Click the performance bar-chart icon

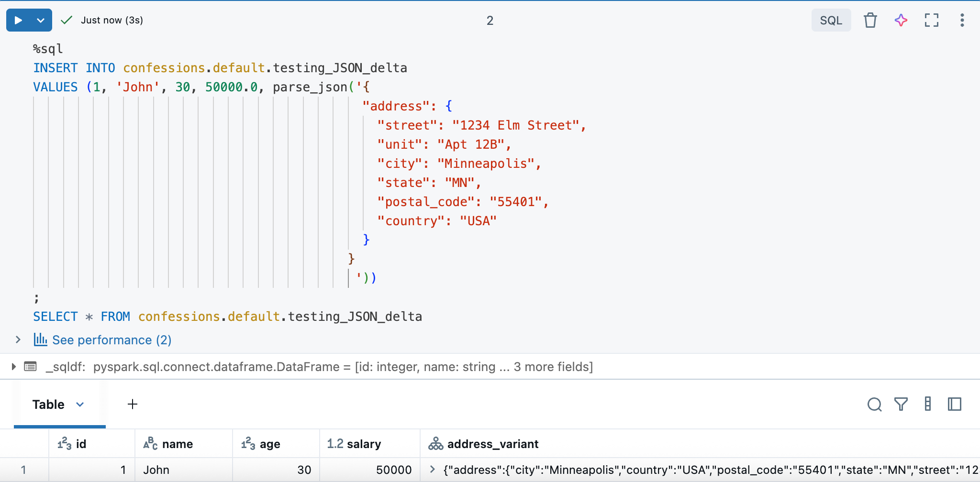[40, 340]
